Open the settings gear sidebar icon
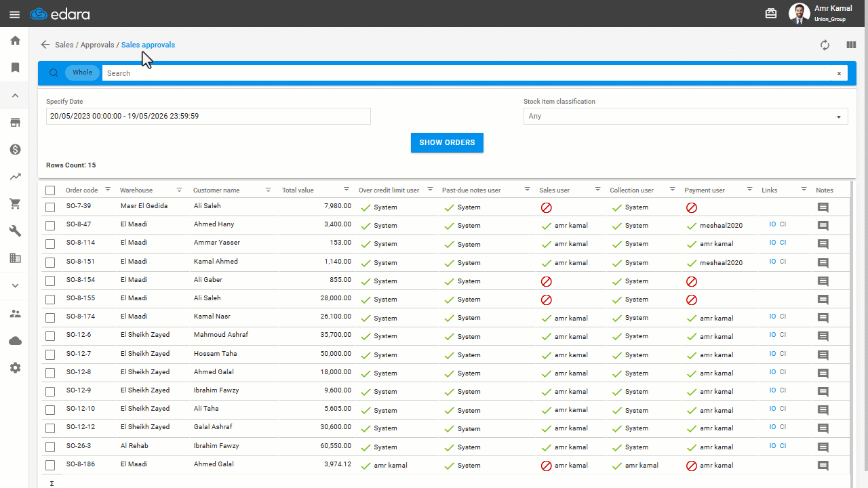The width and height of the screenshot is (868, 488). click(15, 368)
